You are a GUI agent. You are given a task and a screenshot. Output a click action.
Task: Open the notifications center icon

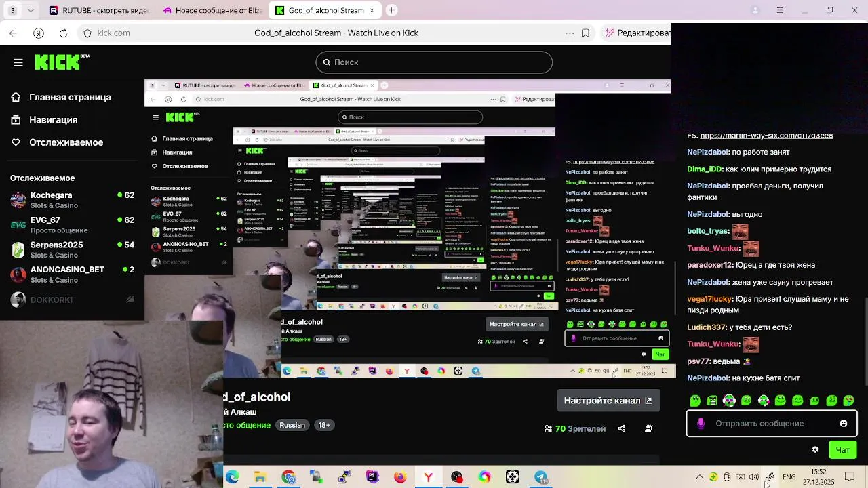pos(850,477)
